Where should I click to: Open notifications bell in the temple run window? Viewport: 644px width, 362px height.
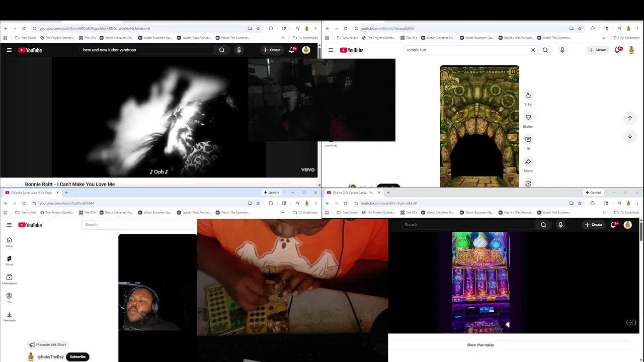coord(618,50)
